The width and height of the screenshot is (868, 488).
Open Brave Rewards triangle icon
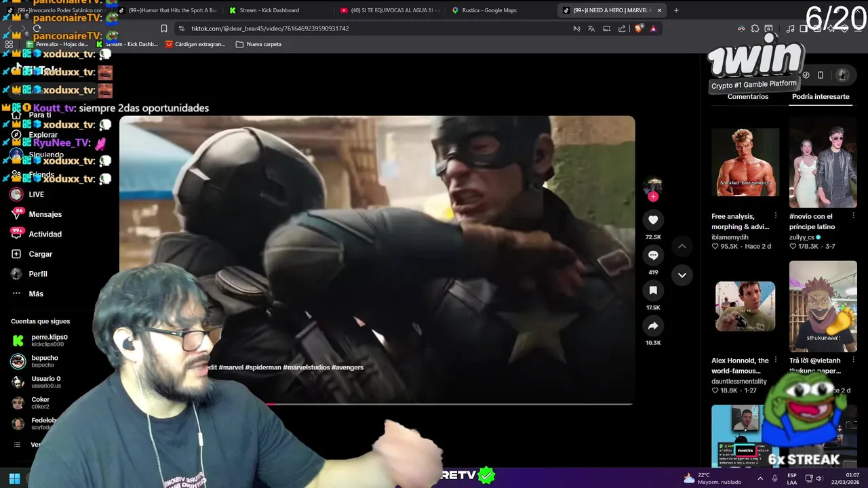point(653,28)
